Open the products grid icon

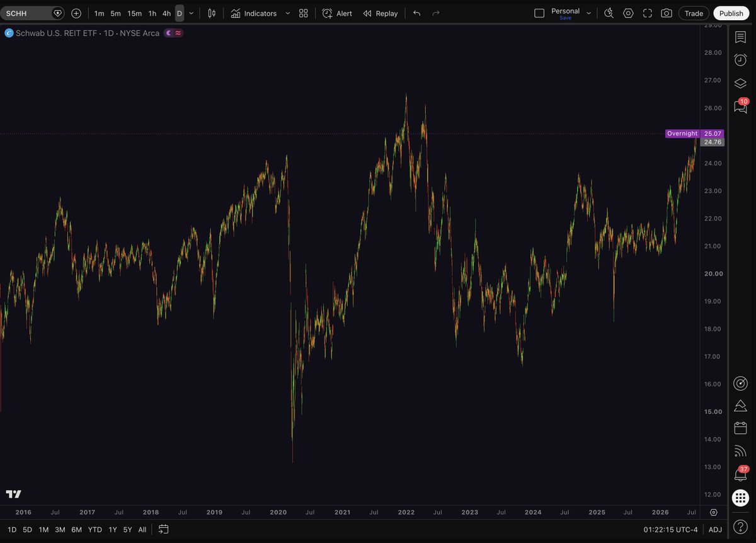click(x=741, y=498)
